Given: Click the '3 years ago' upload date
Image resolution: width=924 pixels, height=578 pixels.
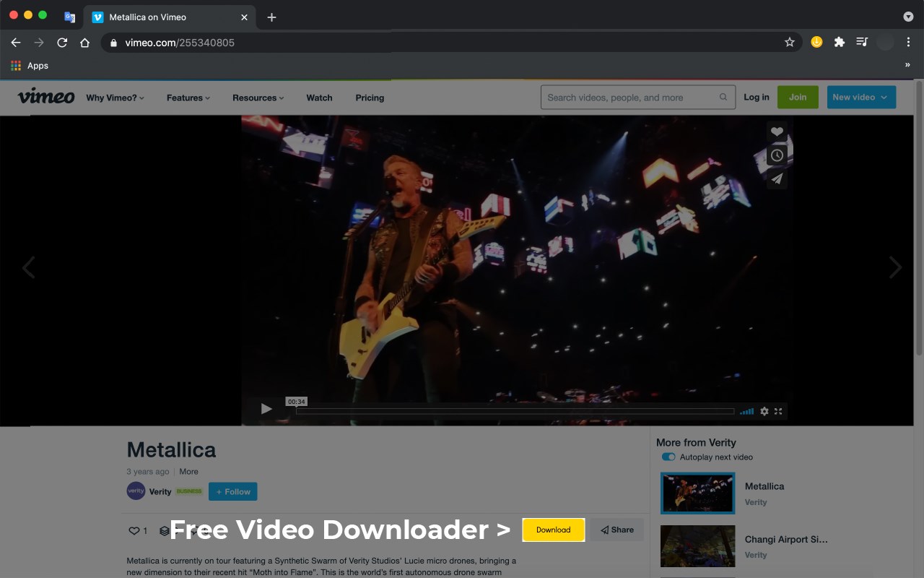Looking at the screenshot, I should 148,472.
